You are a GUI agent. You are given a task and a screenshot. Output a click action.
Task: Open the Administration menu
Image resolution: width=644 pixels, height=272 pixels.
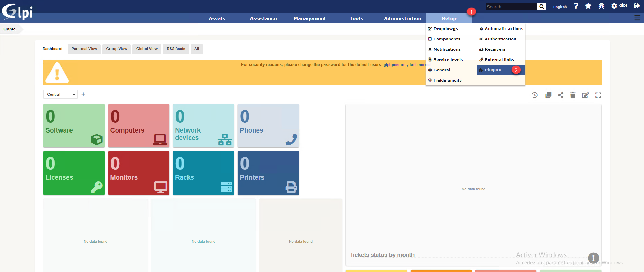[402, 18]
